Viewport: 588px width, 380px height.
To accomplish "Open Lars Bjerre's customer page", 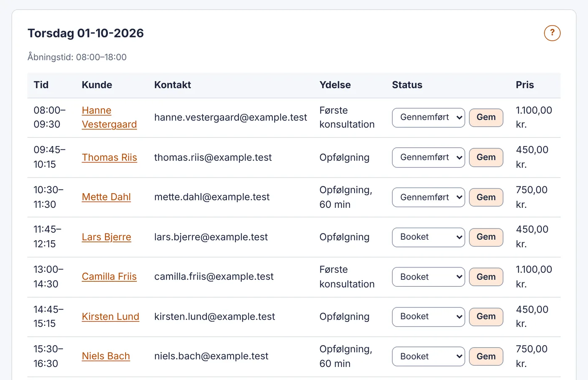I will [106, 237].
